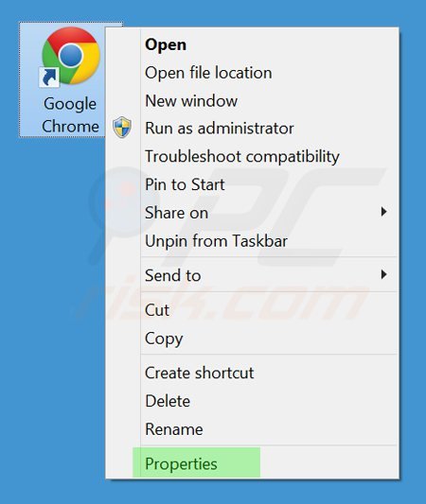426x504 pixels.
Task: Click the Google Chrome label under the icon
Action: click(70, 114)
